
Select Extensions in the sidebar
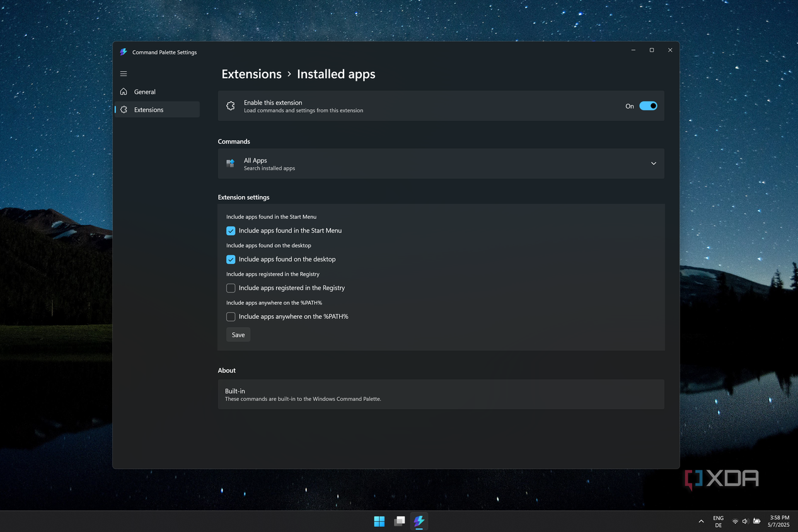pyautogui.click(x=157, y=110)
